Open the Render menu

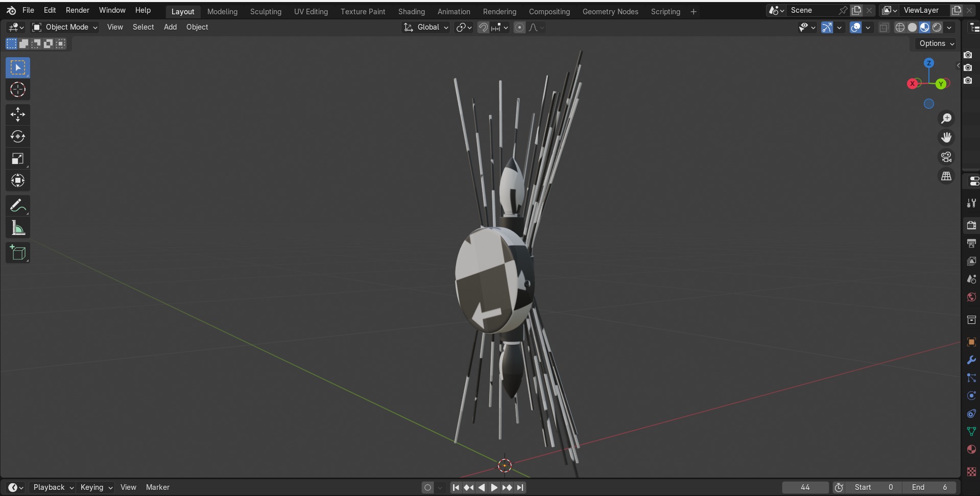78,10
